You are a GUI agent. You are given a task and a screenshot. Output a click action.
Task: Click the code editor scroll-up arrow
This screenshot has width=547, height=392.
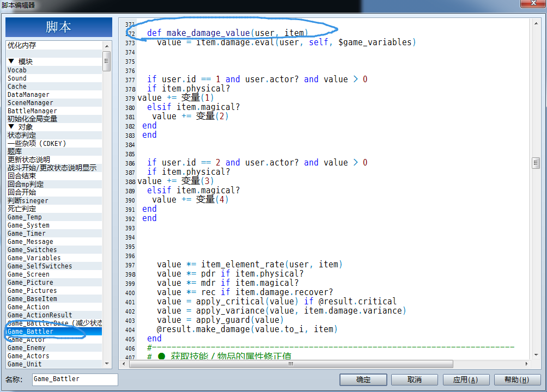[536, 23]
